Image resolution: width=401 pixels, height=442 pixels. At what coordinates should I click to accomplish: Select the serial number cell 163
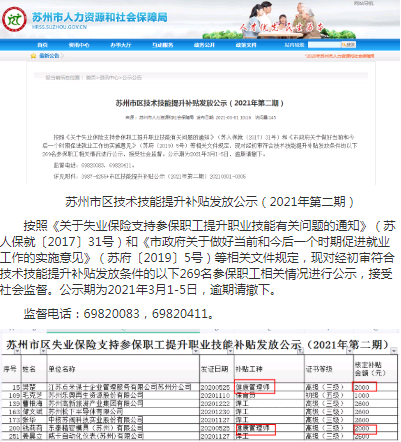coord(12,412)
